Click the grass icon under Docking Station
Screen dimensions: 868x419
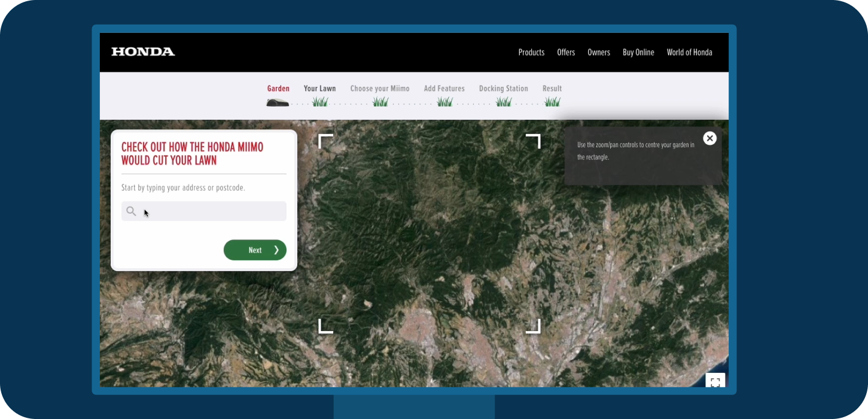coord(504,102)
